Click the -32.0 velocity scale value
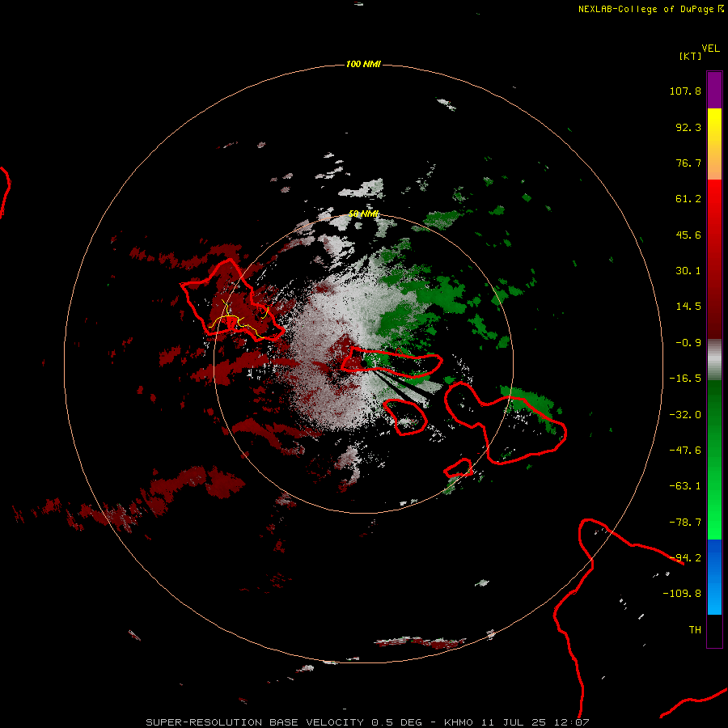This screenshot has width=728, height=728. 685,415
